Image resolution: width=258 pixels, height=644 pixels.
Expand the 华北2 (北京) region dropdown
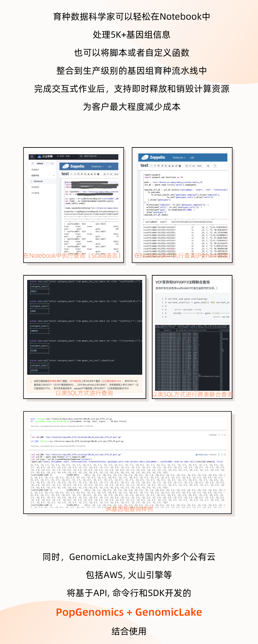(66, 156)
